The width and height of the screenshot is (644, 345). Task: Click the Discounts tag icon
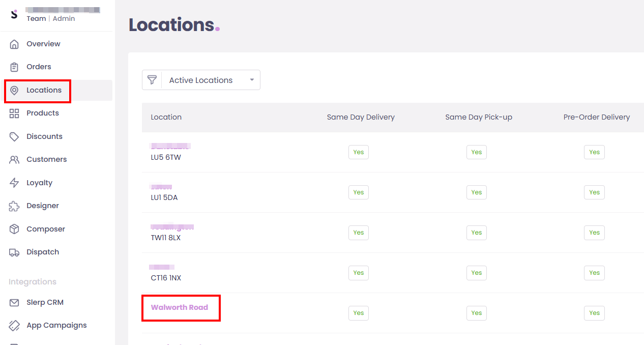pyautogui.click(x=14, y=136)
